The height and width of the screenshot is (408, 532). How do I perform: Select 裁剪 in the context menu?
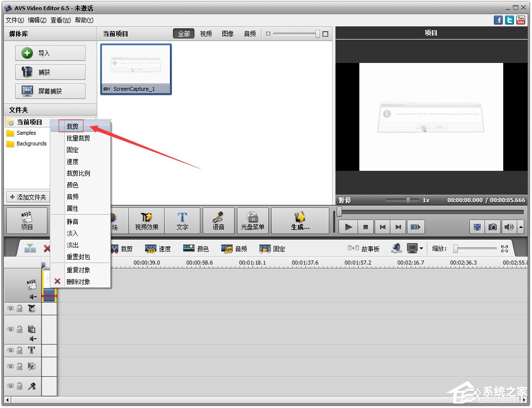click(x=81, y=126)
